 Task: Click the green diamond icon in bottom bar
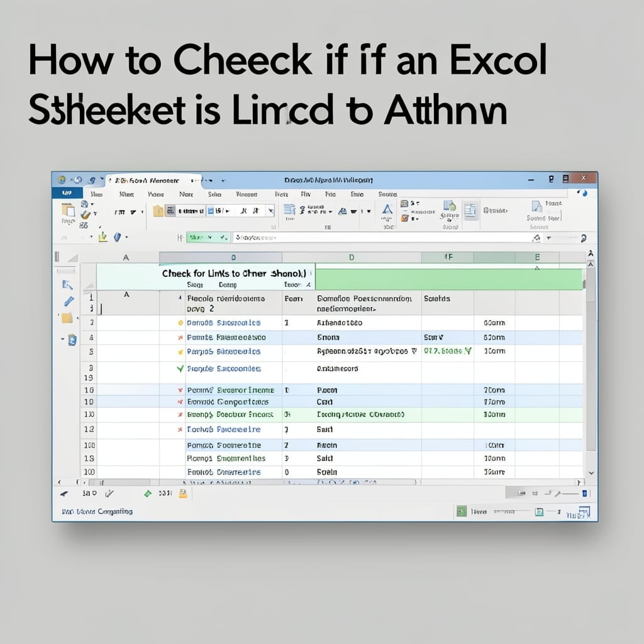(148, 494)
